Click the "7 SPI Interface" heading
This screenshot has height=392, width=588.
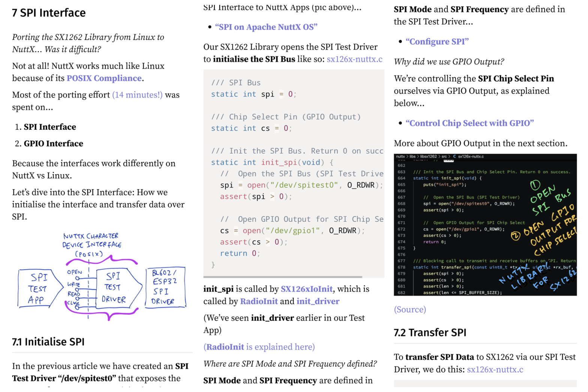coord(49,13)
